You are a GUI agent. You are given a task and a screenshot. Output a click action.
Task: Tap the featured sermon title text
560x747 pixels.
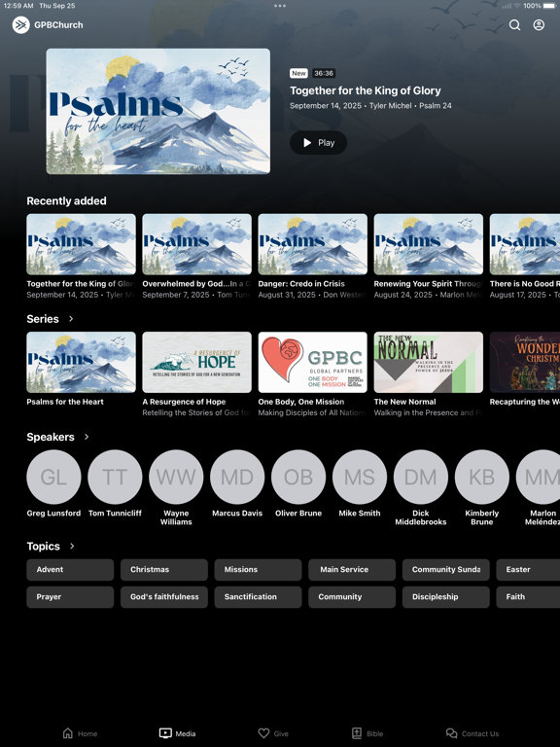pos(366,90)
